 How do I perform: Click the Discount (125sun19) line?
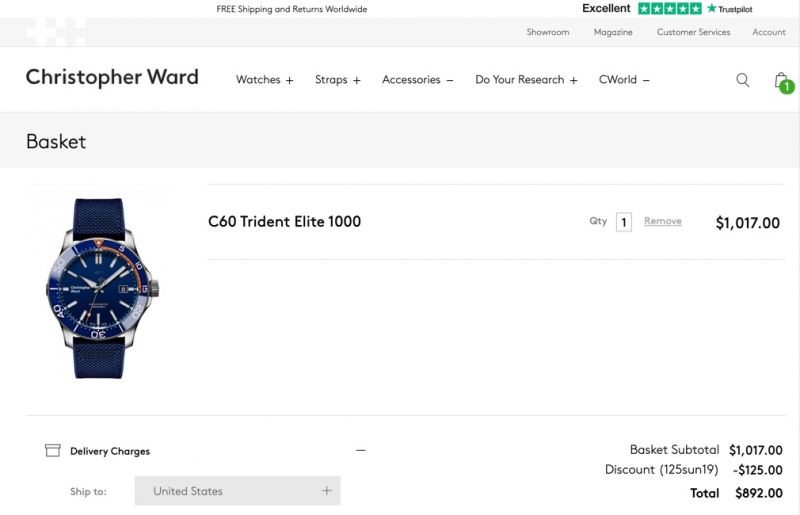pos(661,470)
